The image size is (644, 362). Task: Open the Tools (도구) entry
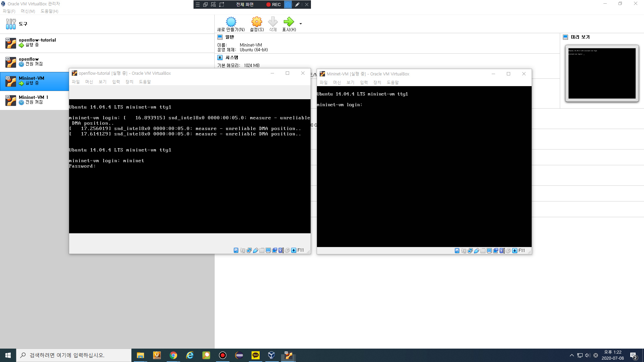[107, 24]
